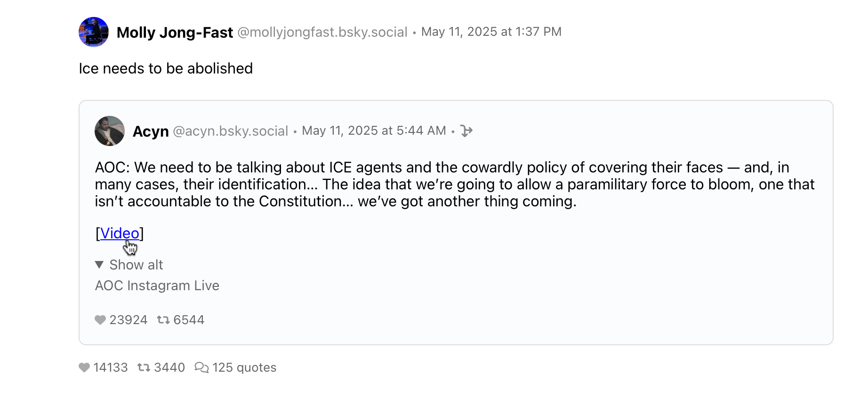Click the Show alt label text
The height and width of the screenshot is (399, 868).
[x=136, y=265]
